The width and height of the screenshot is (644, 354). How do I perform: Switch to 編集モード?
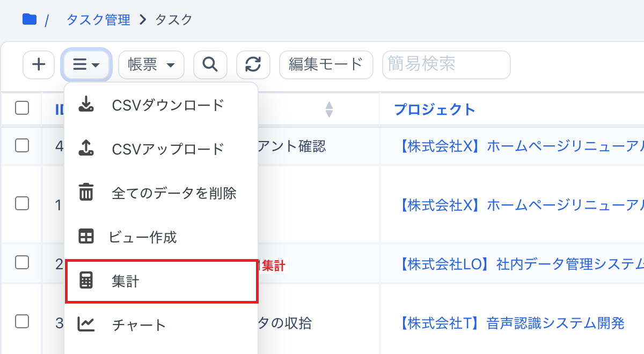[x=326, y=65]
